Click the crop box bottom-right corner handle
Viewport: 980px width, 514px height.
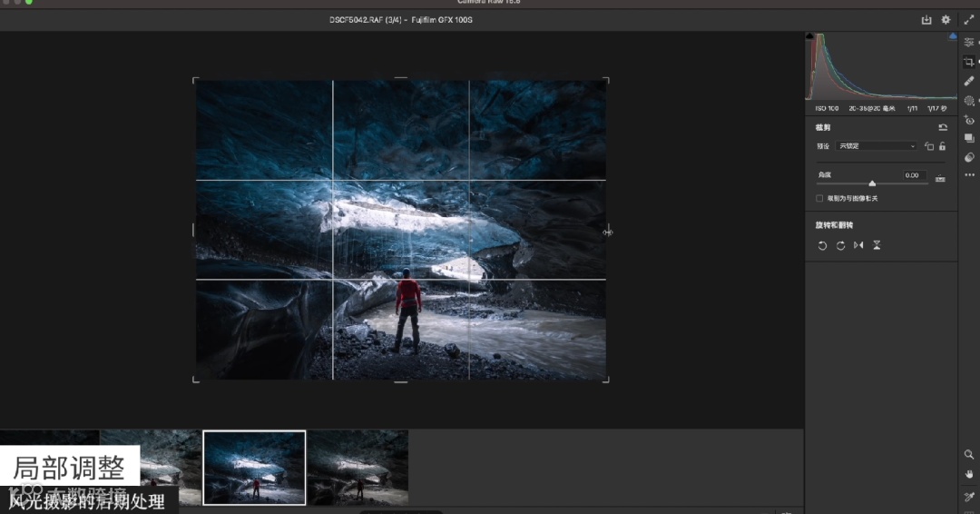coord(605,379)
